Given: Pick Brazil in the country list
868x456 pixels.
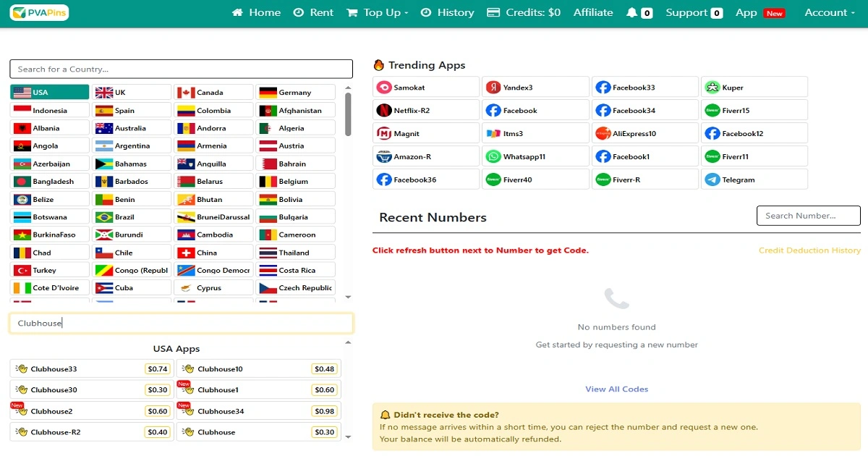Looking at the screenshot, I should click(132, 216).
